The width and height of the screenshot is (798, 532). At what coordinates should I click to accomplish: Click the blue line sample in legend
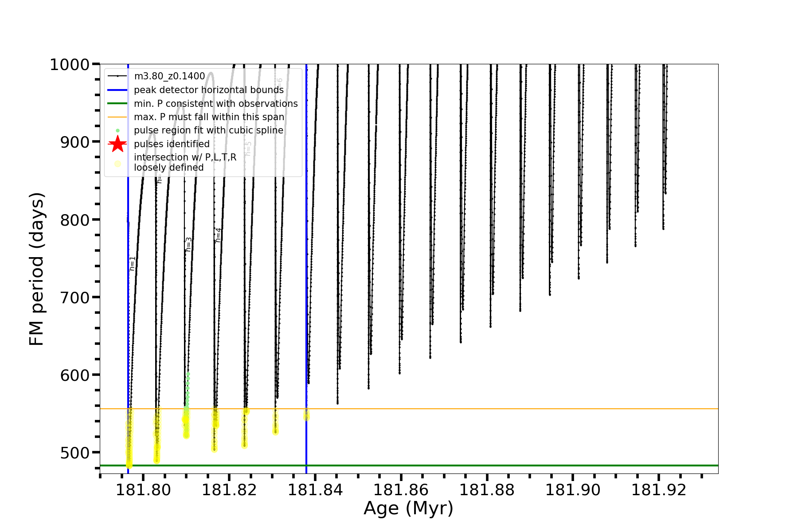click(x=117, y=90)
